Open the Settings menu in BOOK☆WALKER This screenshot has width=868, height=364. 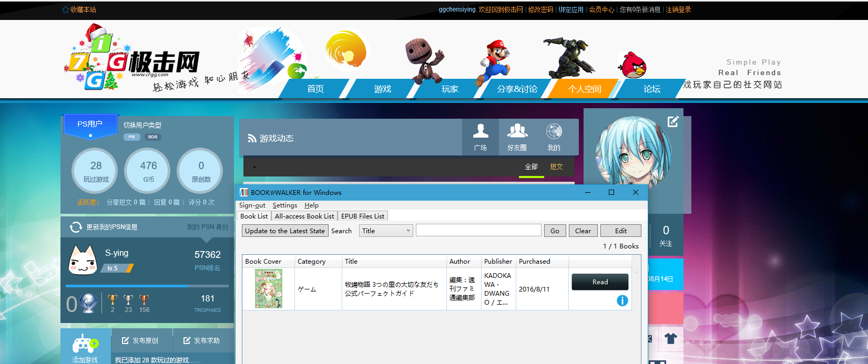(x=285, y=205)
